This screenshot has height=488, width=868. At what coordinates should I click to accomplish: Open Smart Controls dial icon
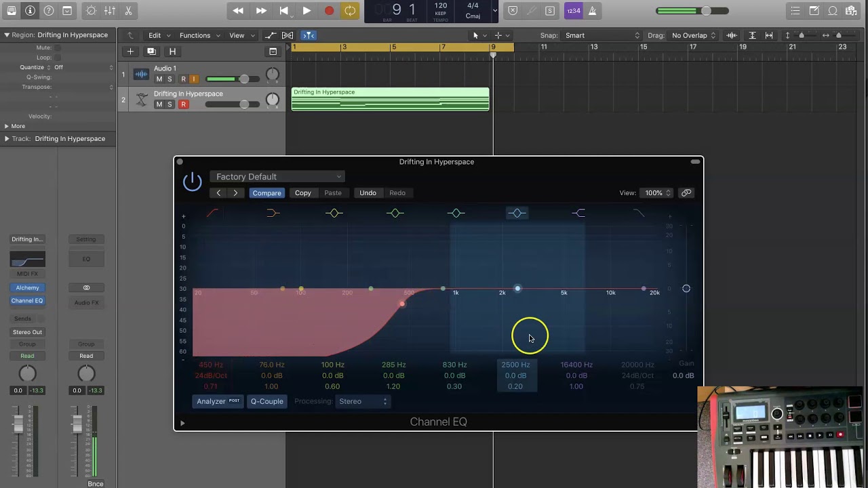pyautogui.click(x=92, y=11)
